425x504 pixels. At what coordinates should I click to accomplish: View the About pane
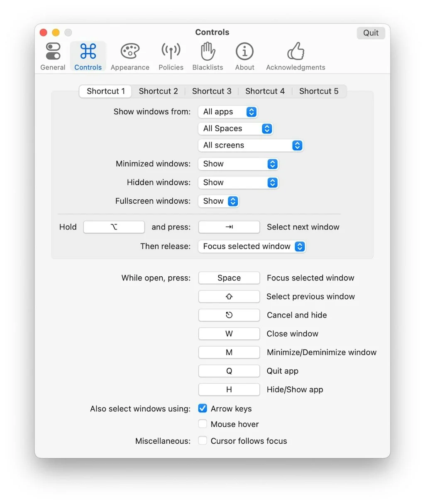244,56
